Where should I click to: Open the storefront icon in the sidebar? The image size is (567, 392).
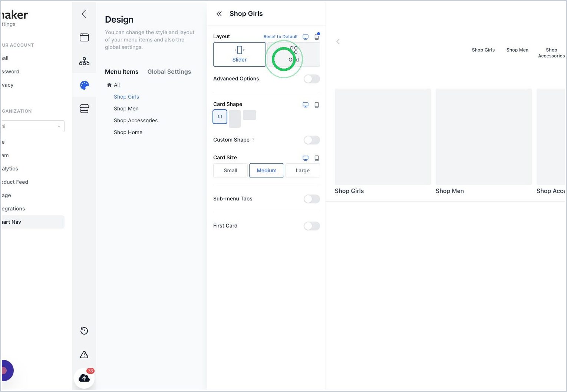tap(84, 109)
